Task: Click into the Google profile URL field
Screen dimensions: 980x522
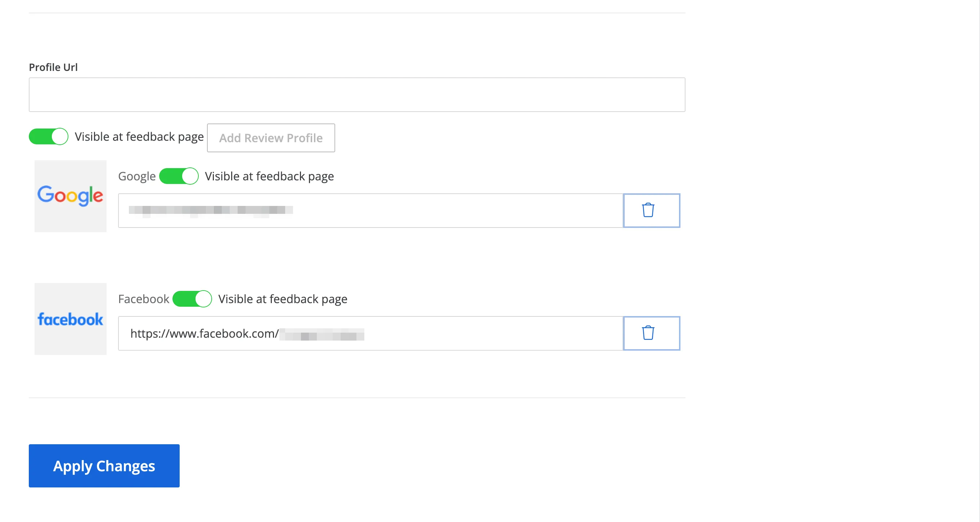Action: pos(370,210)
